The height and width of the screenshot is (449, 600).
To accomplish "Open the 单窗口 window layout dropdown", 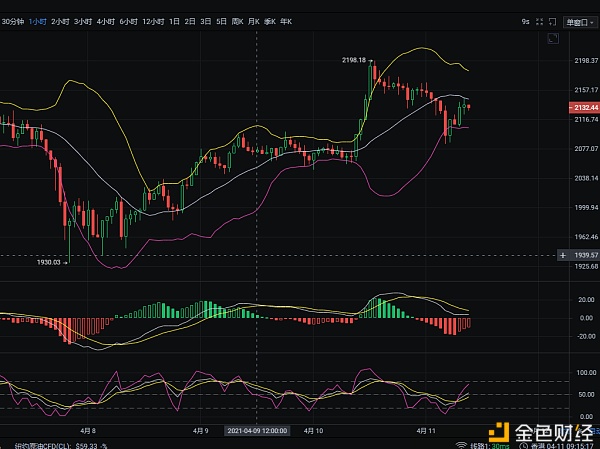I will tap(576, 21).
